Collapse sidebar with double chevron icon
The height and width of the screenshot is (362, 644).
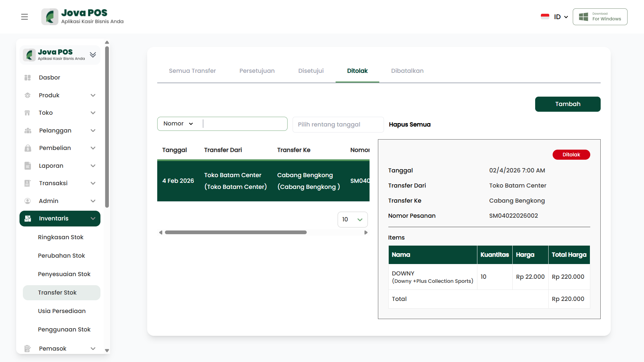[93, 55]
